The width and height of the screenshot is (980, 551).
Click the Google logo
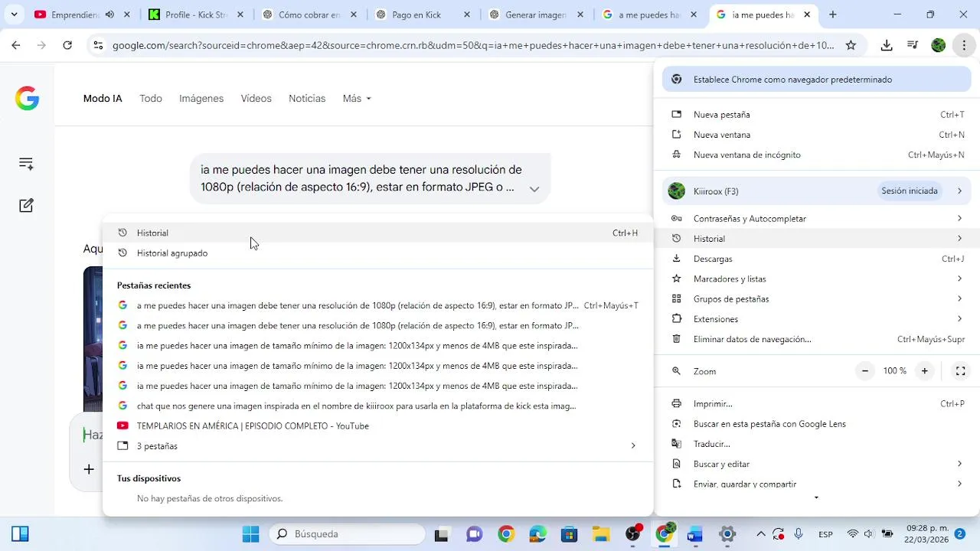(x=28, y=99)
